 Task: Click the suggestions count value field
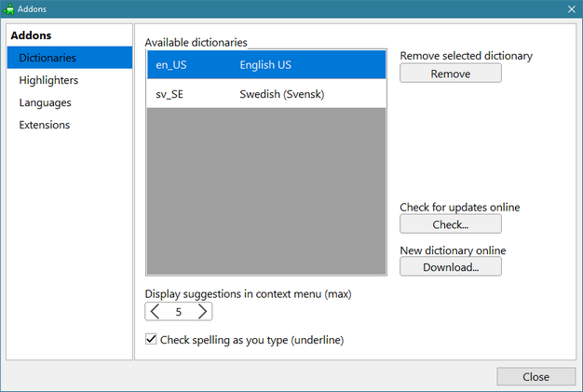click(x=179, y=312)
